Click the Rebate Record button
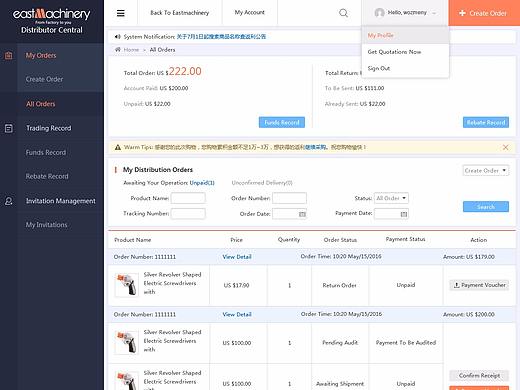The height and width of the screenshot is (390, 520). pyautogui.click(x=486, y=122)
